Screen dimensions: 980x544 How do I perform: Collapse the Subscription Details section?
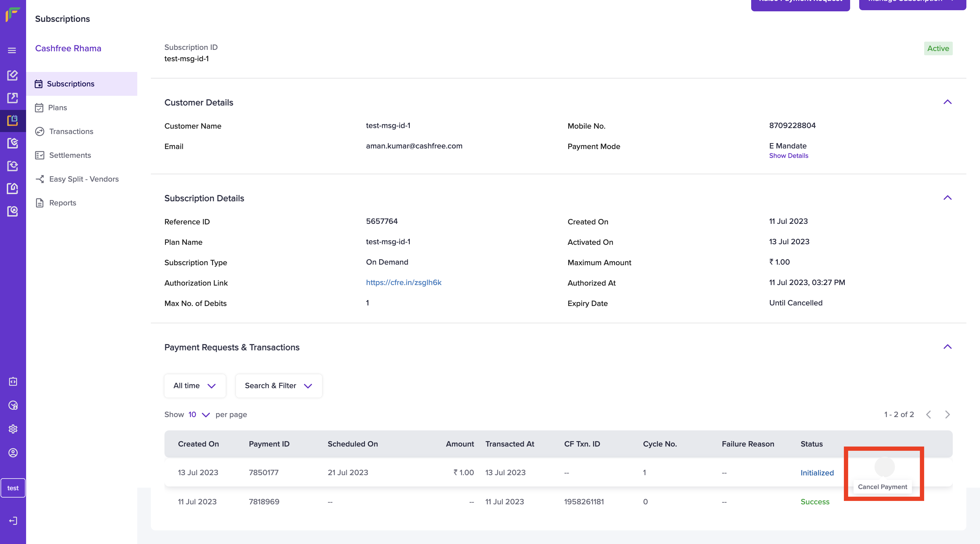[x=947, y=198]
